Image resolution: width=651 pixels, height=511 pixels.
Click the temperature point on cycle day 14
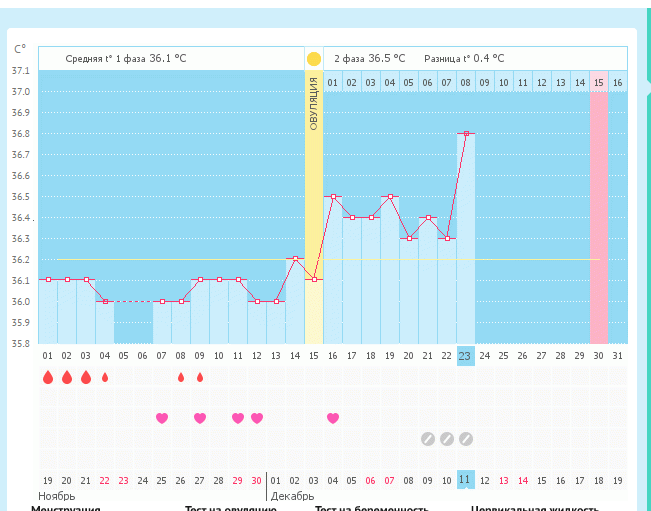(295, 258)
